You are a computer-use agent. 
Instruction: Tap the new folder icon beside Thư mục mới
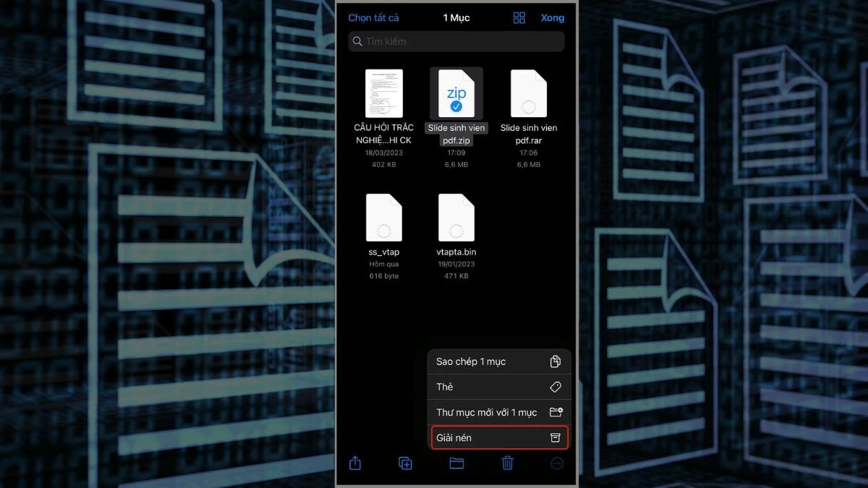556,412
